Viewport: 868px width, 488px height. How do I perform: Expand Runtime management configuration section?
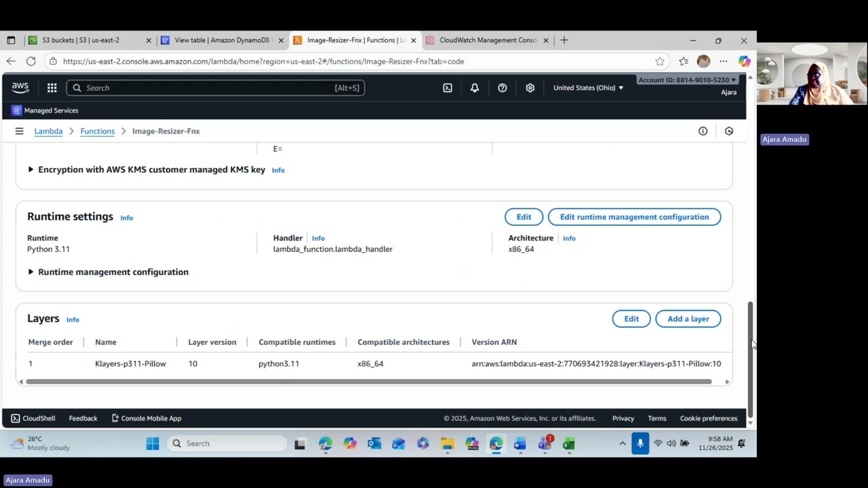pos(108,272)
